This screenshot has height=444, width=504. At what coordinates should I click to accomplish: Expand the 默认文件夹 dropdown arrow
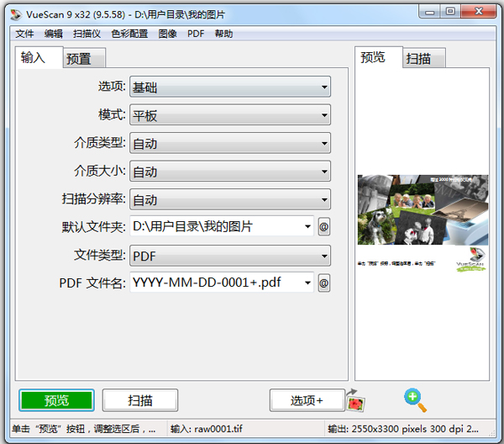(307, 226)
